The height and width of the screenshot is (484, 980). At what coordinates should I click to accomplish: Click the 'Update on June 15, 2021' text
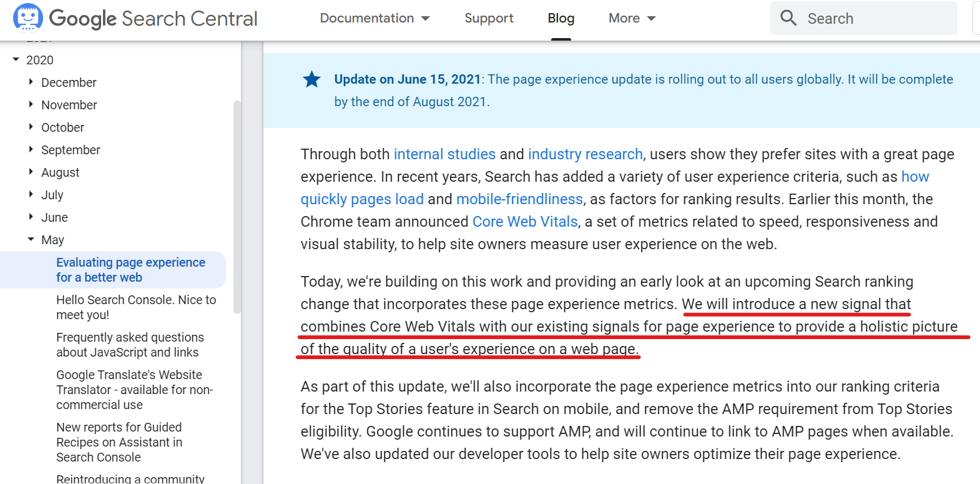click(x=408, y=79)
